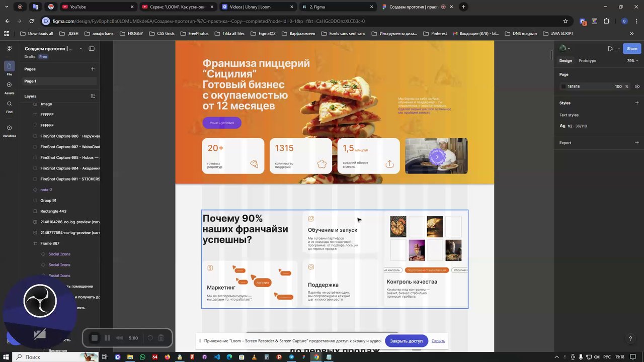Image resolution: width=644 pixels, height=362 pixels.
Task: Stop the Loom recording
Action: [94, 338]
